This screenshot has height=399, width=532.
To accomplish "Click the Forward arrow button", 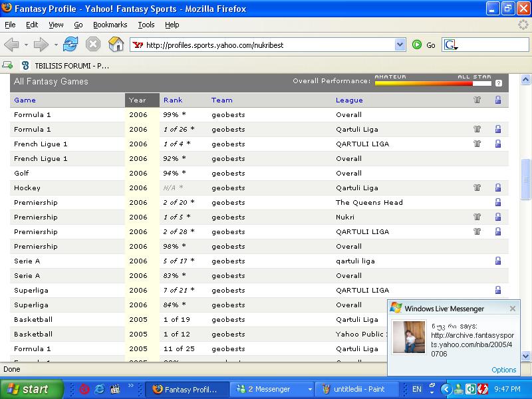I will (x=41, y=45).
